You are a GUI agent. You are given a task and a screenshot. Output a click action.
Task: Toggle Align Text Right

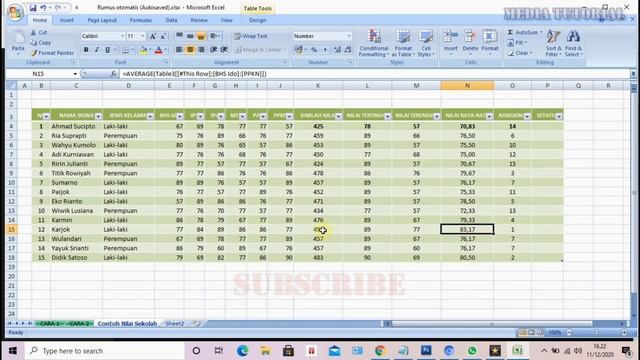pos(201,50)
